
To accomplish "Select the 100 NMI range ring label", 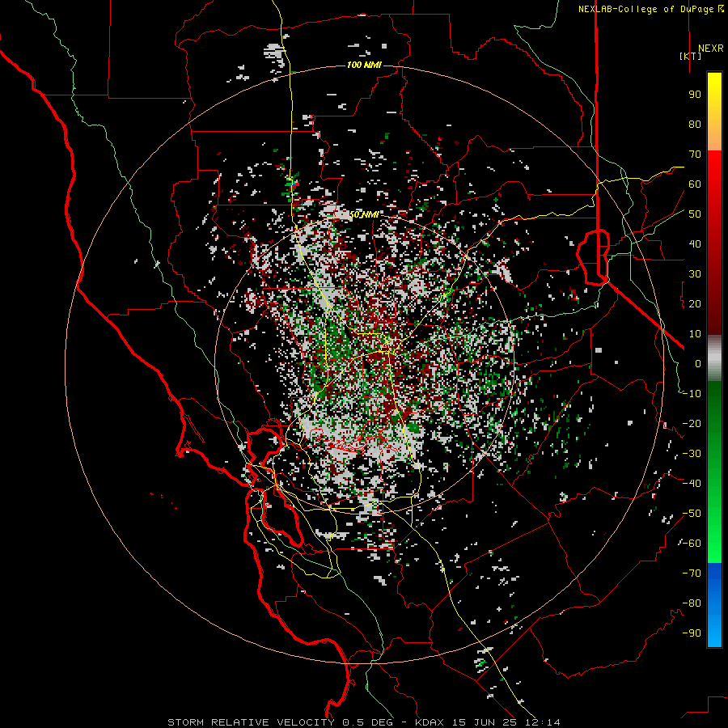I will [364, 65].
